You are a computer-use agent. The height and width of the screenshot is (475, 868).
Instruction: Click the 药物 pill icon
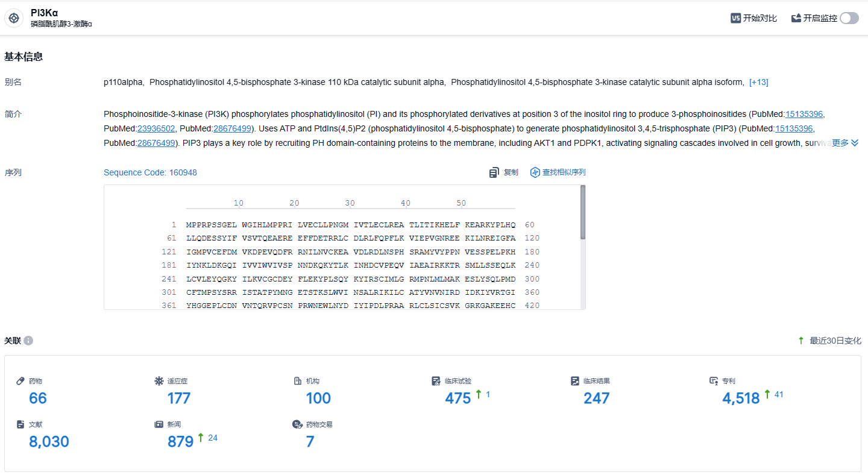[x=20, y=381]
